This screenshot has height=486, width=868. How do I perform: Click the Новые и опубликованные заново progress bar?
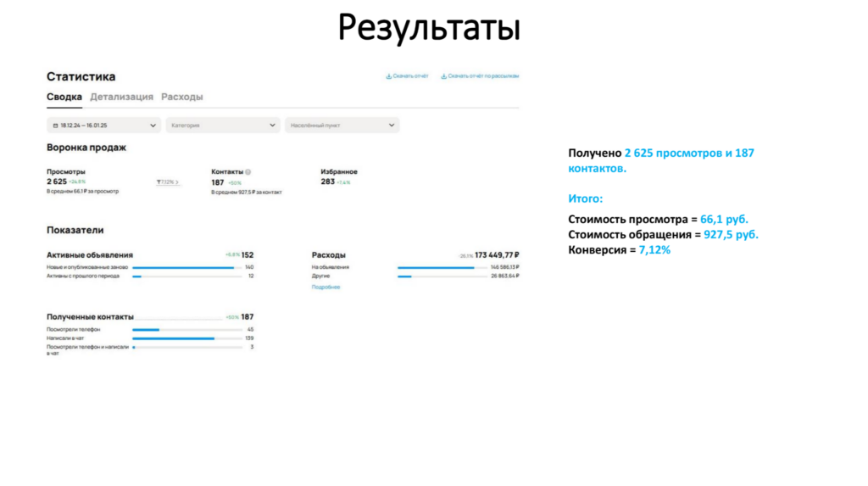coord(187,268)
